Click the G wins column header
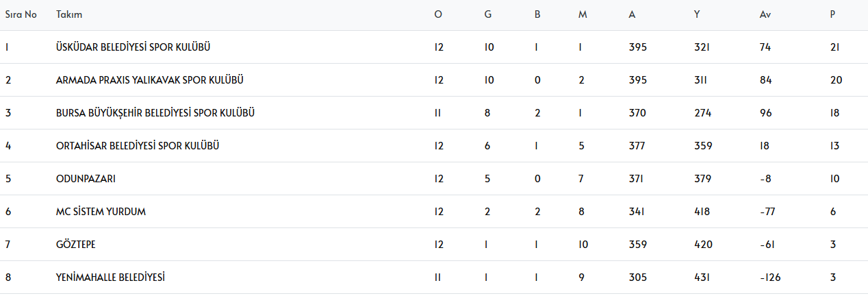The image size is (868, 296). (x=487, y=14)
